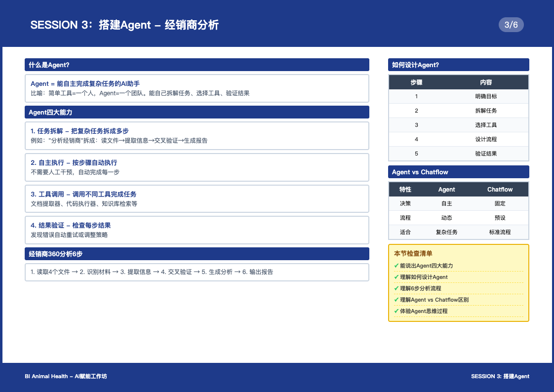
Task: Open the 1. 任务拆解 capability card
Action: (x=197, y=135)
